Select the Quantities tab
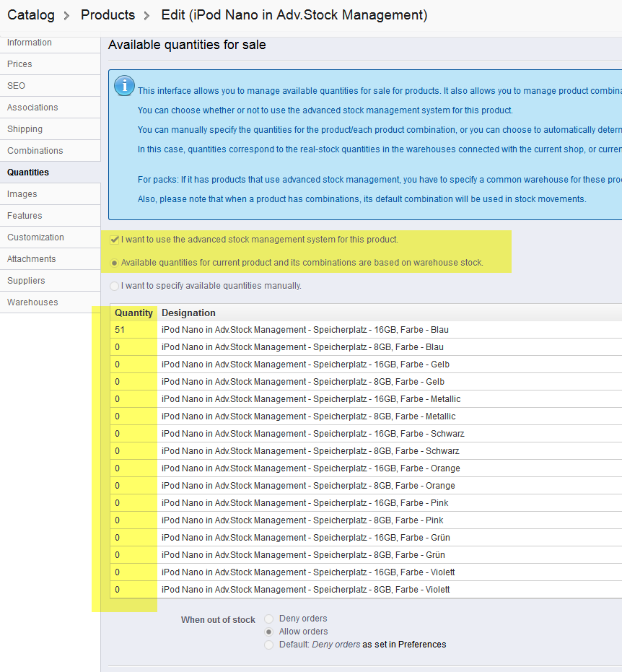The width and height of the screenshot is (622, 672). tap(50, 173)
